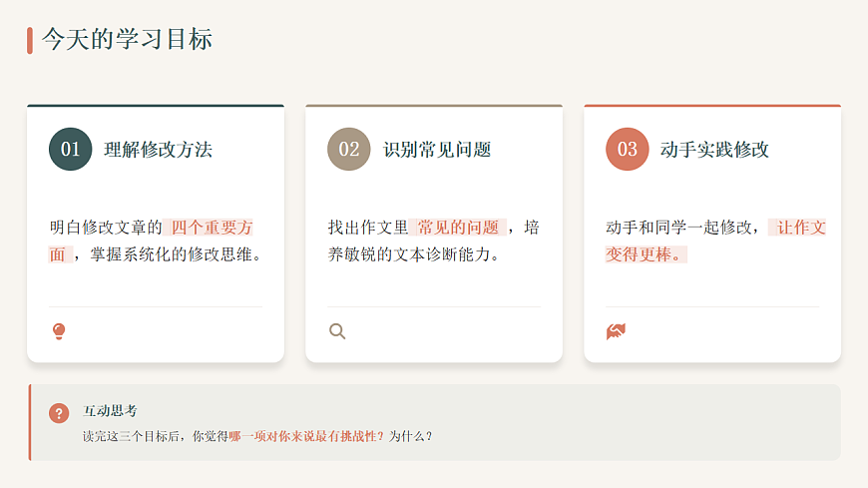Click the red phrase 哪一项对你来说最有挑战性?
This screenshot has height=488, width=868.
[x=306, y=436]
